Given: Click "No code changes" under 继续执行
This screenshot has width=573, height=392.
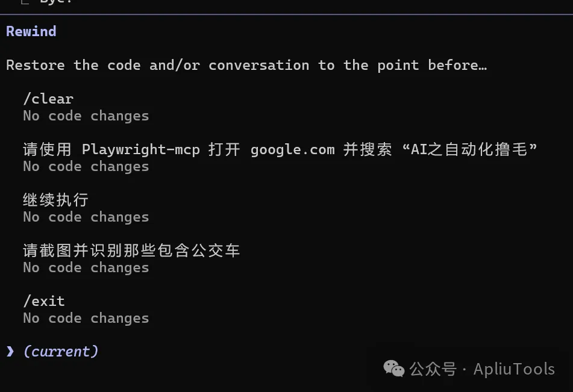Looking at the screenshot, I should click(x=86, y=217).
